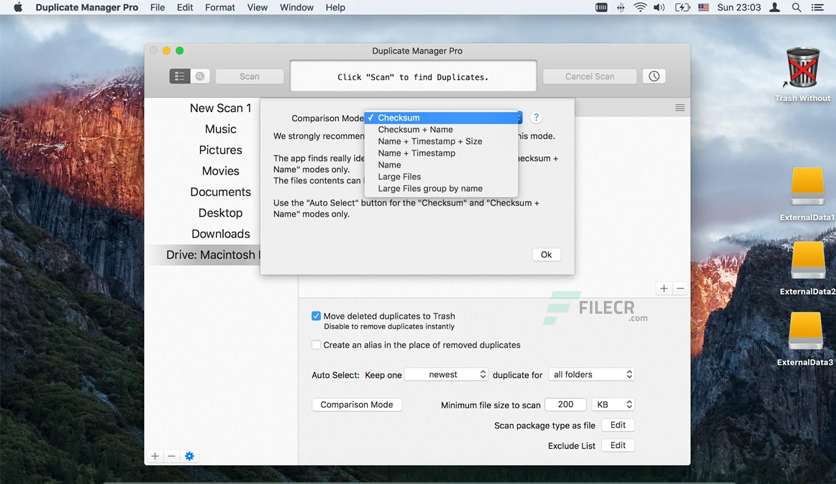Open the File menu
836x484 pixels.
tap(157, 7)
